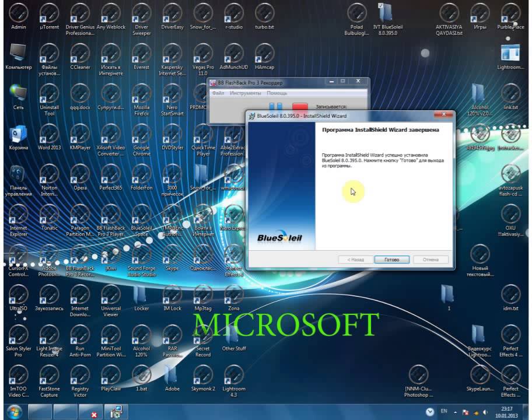Viewport: 532px width, 420px height.
Task: Select the Kaspersky Internet Security icon
Action: 172,60
